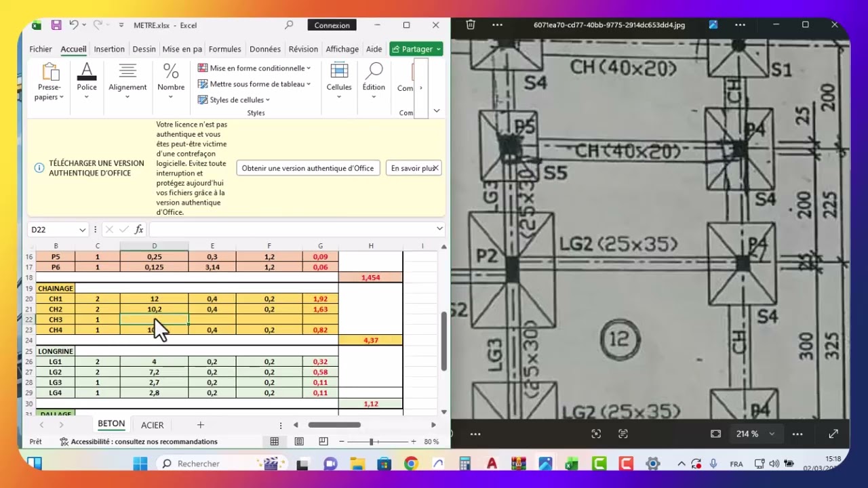Click the zoom slider in Excel status bar
The image size is (868, 488).
click(371, 442)
